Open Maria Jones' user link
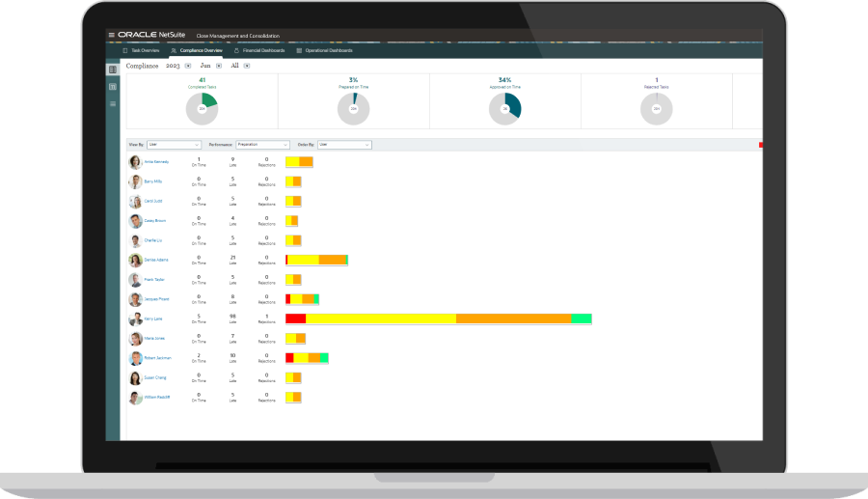868x499 pixels. (x=154, y=339)
